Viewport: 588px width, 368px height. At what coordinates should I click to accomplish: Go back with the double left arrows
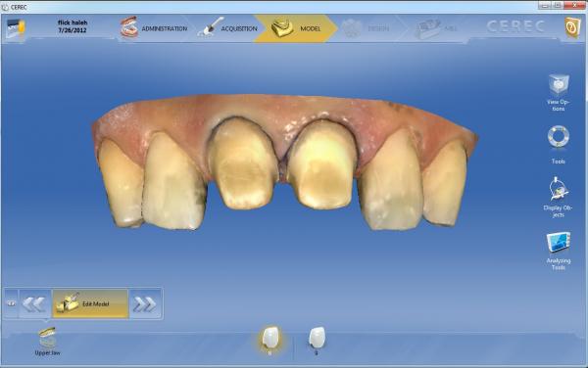35,303
